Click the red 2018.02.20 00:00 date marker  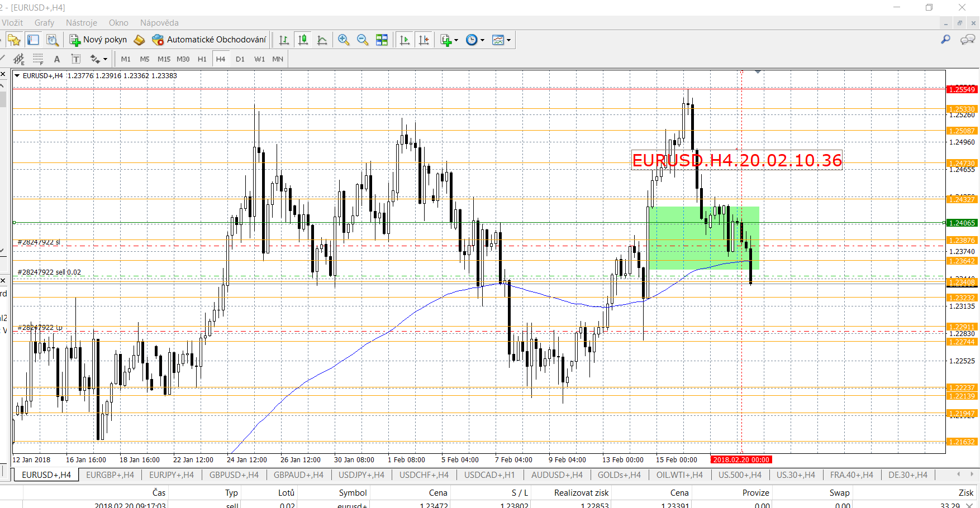741,460
